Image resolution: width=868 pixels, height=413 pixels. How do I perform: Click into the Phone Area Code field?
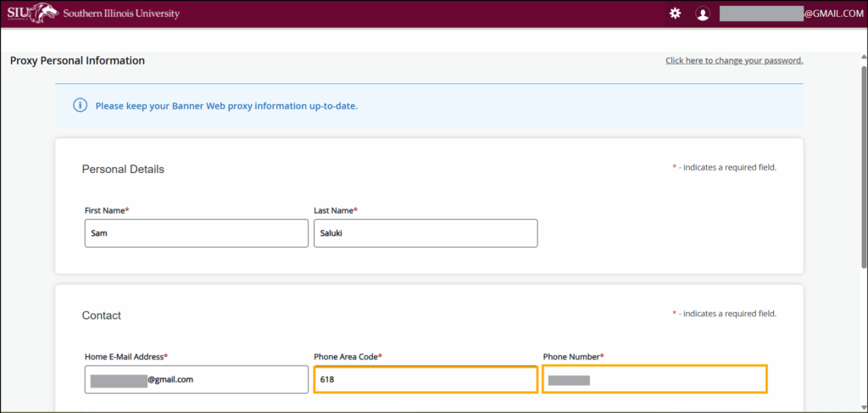pos(425,380)
